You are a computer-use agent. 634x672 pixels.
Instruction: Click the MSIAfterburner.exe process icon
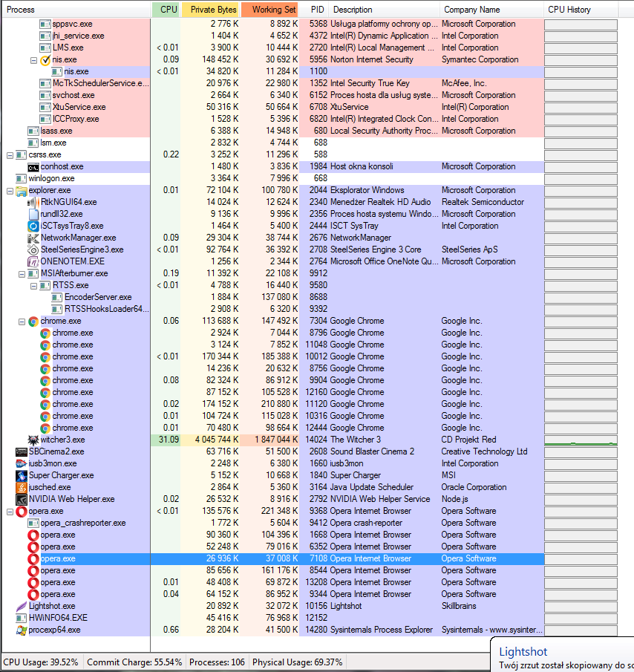[x=33, y=273]
